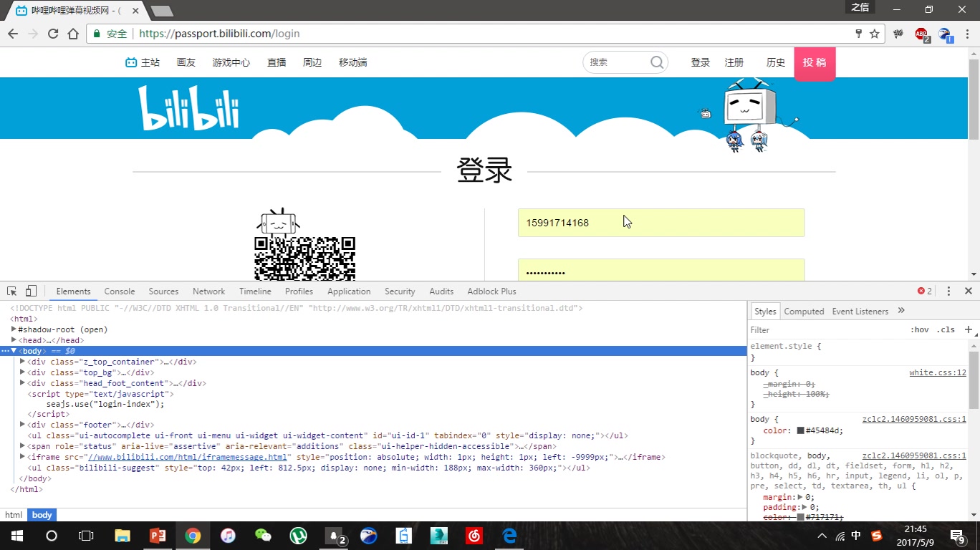Viewport: 980px width, 550px height.
Task: Collapse the body element node
Action: pyautogui.click(x=14, y=351)
